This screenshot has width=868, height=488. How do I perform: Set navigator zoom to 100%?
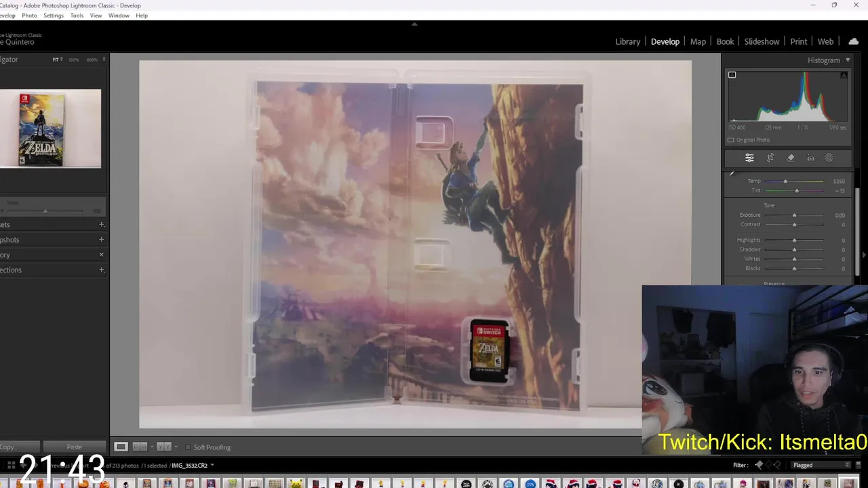73,60
